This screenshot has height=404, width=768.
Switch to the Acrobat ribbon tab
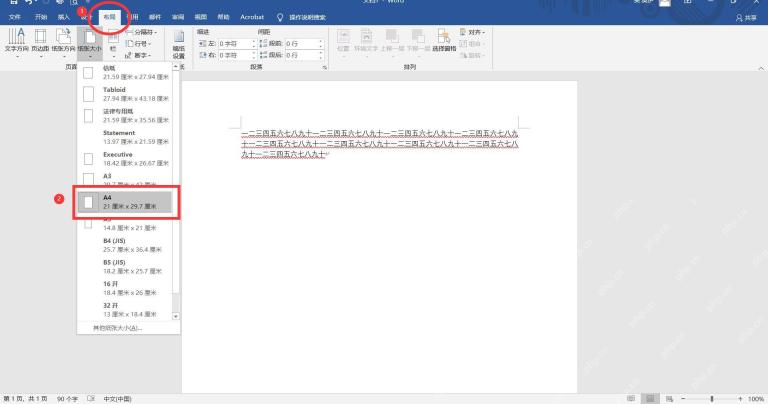[x=252, y=17]
